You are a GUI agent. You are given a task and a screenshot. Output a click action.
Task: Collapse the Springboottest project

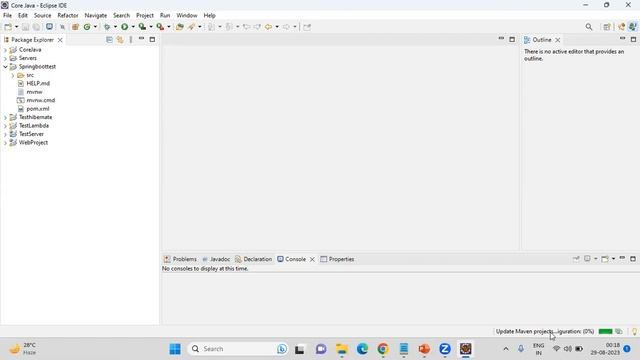[5, 67]
